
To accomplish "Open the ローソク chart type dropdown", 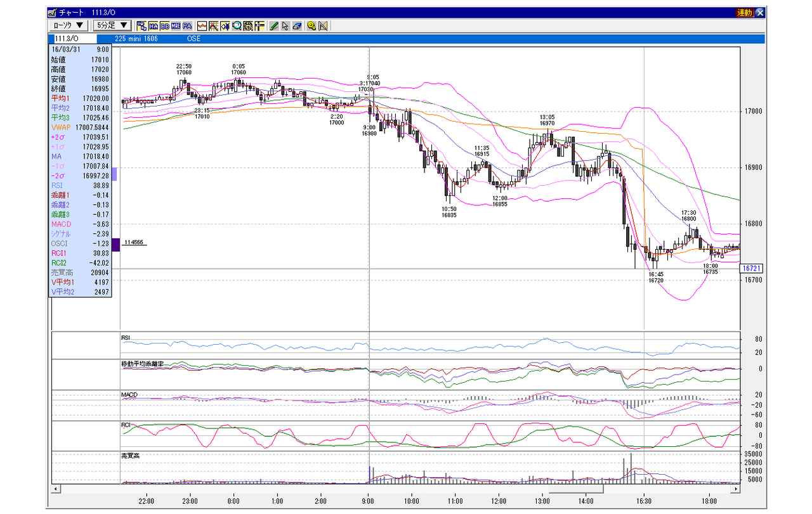I will pos(69,25).
